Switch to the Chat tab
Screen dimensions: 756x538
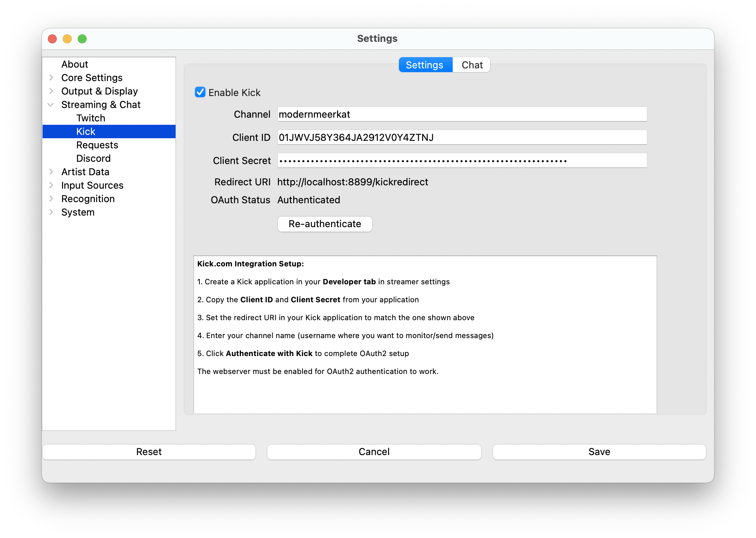click(472, 65)
